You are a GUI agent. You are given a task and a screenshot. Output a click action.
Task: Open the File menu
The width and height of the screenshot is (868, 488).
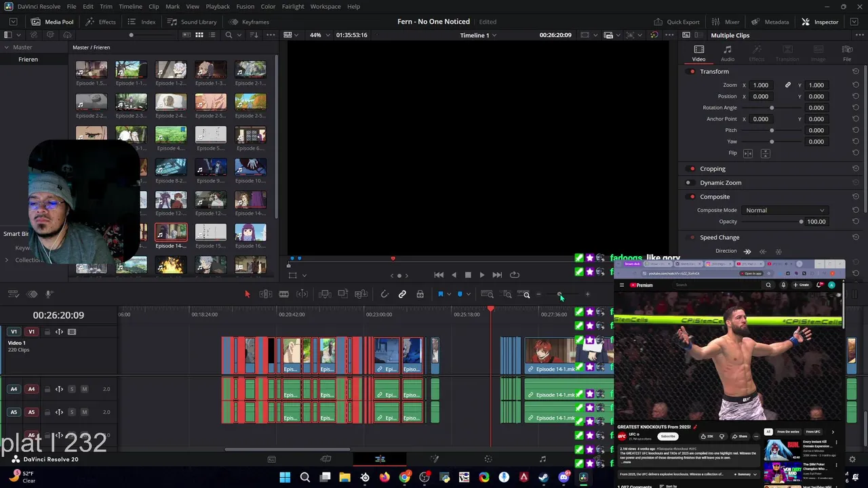point(71,6)
